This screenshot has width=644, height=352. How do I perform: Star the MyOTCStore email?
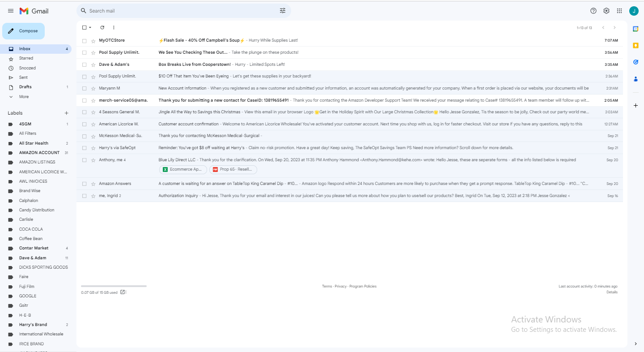tap(93, 41)
